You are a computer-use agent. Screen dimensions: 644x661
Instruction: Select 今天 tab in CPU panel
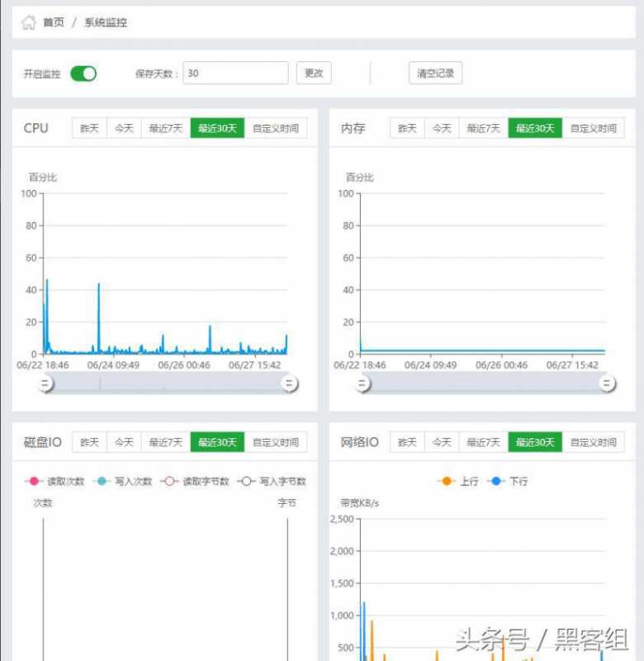tap(124, 128)
